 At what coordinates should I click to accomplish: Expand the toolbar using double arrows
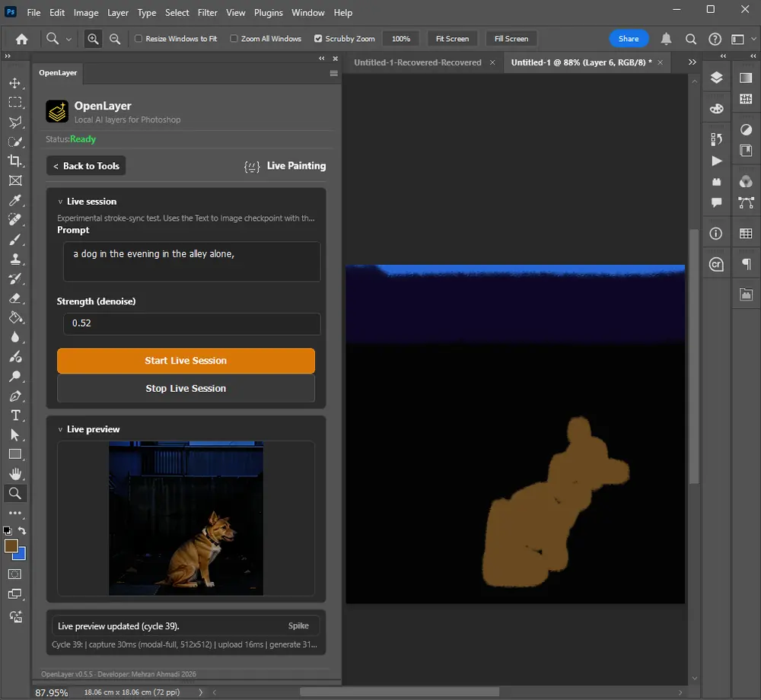[x=8, y=56]
